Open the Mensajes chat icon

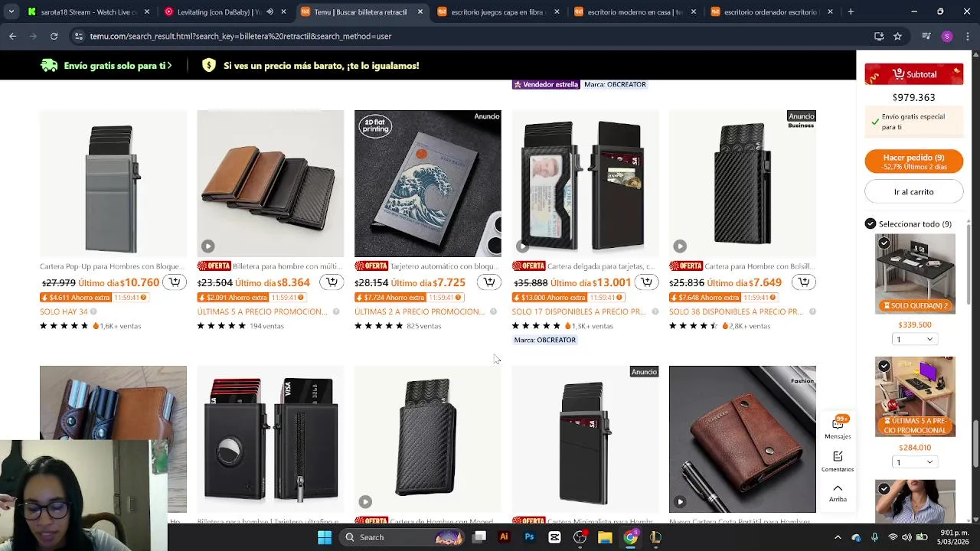click(x=838, y=427)
